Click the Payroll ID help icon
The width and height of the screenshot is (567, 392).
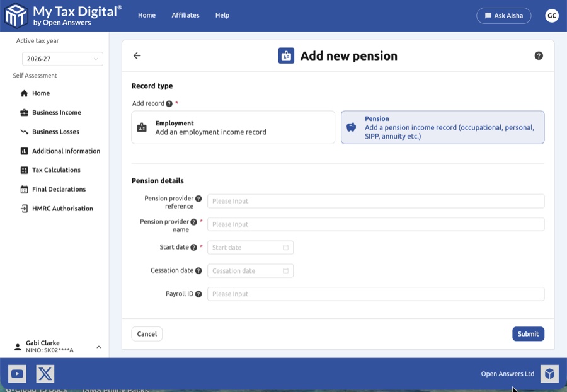click(x=198, y=294)
